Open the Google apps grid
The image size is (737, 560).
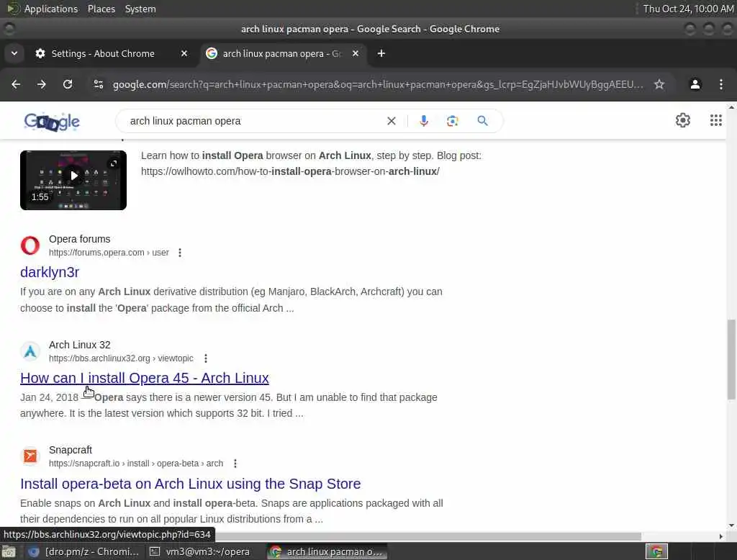point(715,120)
